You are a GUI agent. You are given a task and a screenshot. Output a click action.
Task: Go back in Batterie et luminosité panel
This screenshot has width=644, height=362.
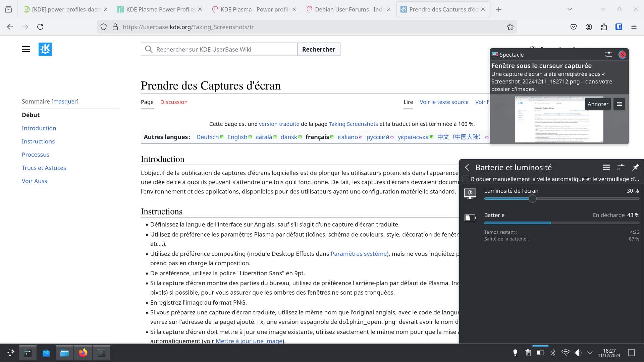[x=467, y=167]
